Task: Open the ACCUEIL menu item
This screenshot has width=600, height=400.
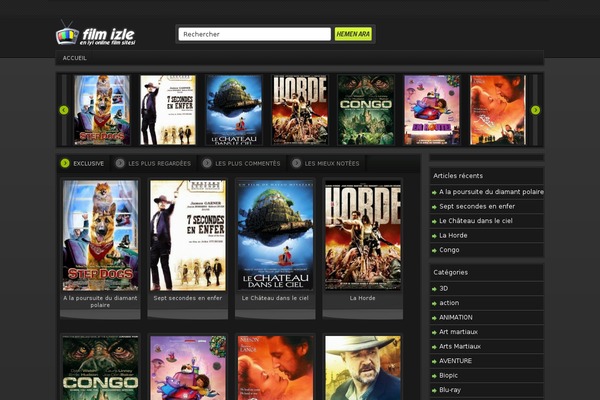Action: click(75, 58)
